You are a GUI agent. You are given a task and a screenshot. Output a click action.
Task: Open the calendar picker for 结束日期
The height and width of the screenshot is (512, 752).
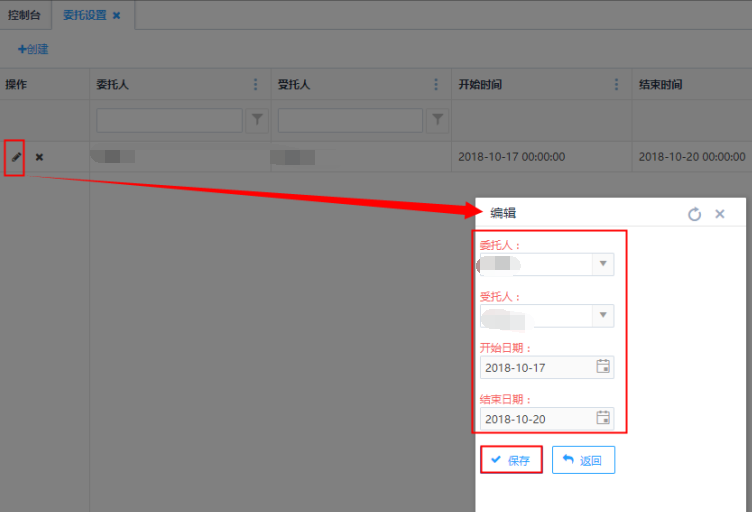point(603,418)
